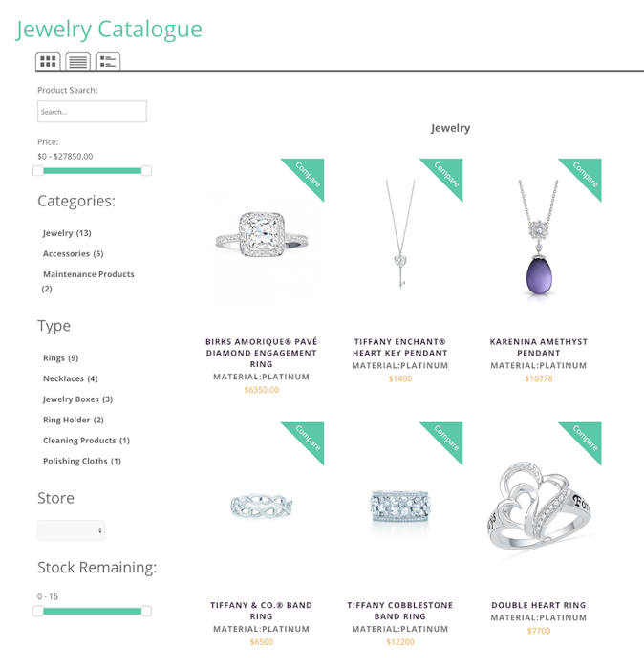Open the Store dropdown
This screenshot has width=644, height=669.
71,530
